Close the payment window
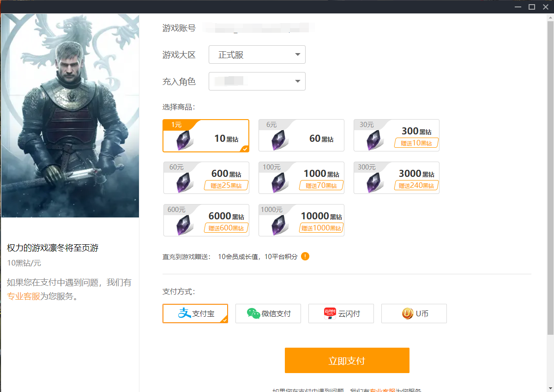The height and width of the screenshot is (392, 554). 545,6
